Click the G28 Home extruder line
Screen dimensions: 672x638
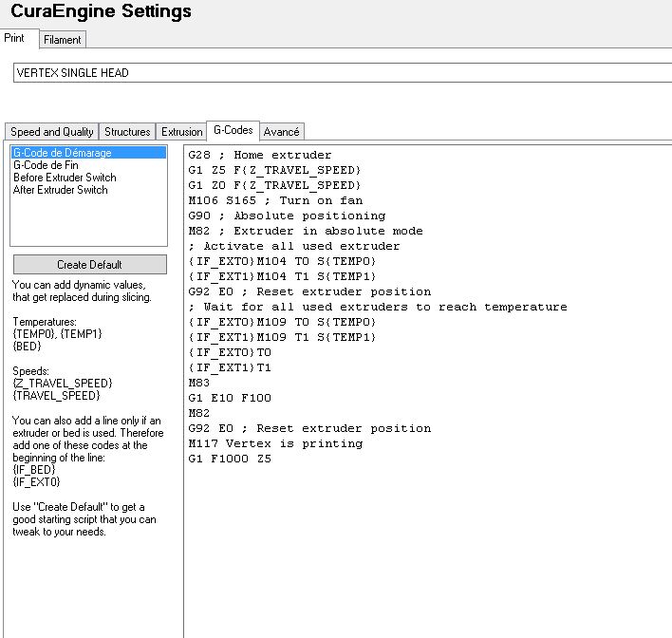(260, 155)
